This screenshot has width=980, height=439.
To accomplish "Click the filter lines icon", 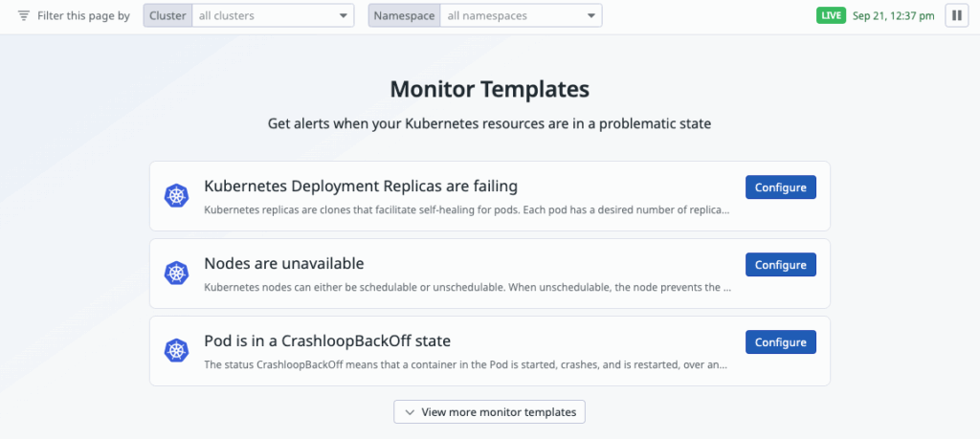I will pos(24,16).
